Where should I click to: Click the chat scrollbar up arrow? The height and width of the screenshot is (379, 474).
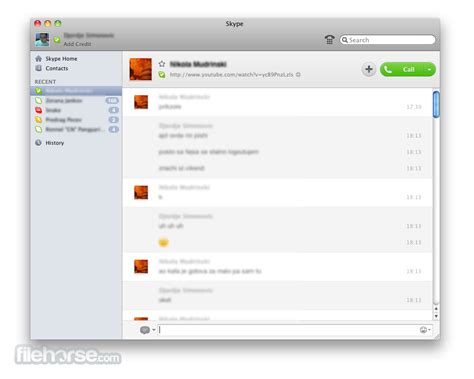436,309
